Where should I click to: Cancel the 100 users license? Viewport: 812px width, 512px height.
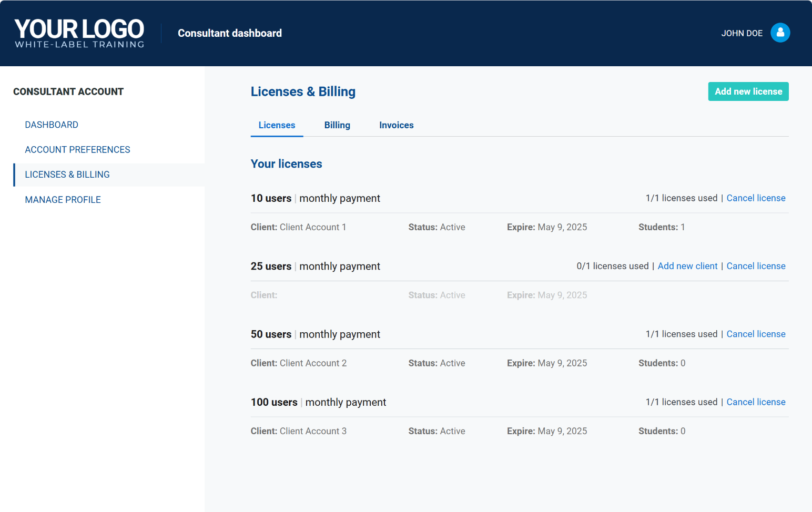coord(756,402)
